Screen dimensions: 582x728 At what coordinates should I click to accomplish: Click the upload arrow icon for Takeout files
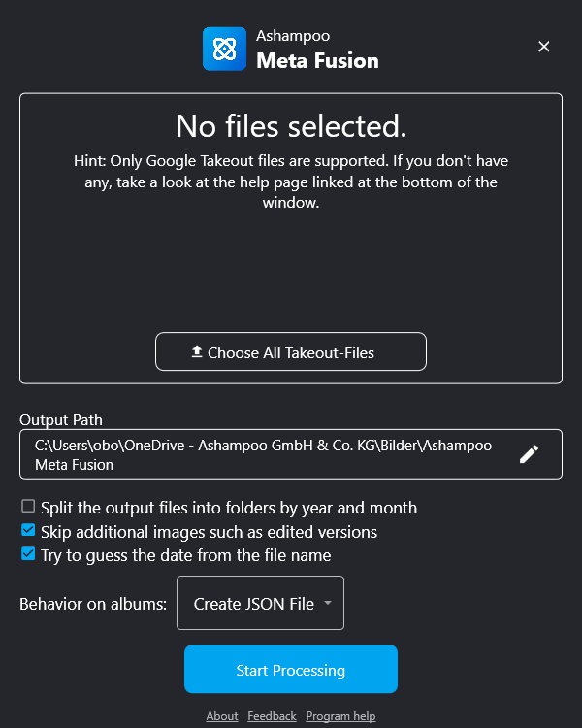pyautogui.click(x=197, y=351)
